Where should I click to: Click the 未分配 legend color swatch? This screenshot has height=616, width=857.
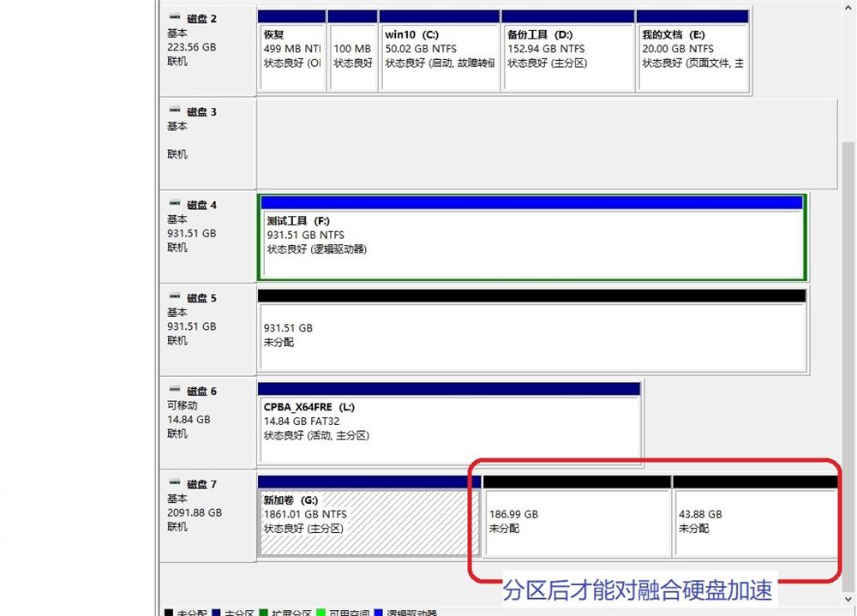168,613
